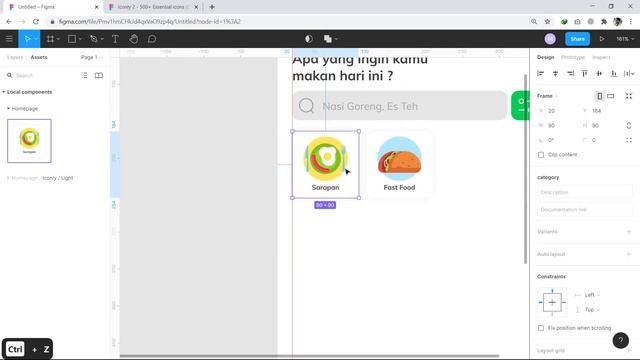The height and width of the screenshot is (360, 640).
Task: Select the Rectangle shape tool
Action: tap(72, 39)
